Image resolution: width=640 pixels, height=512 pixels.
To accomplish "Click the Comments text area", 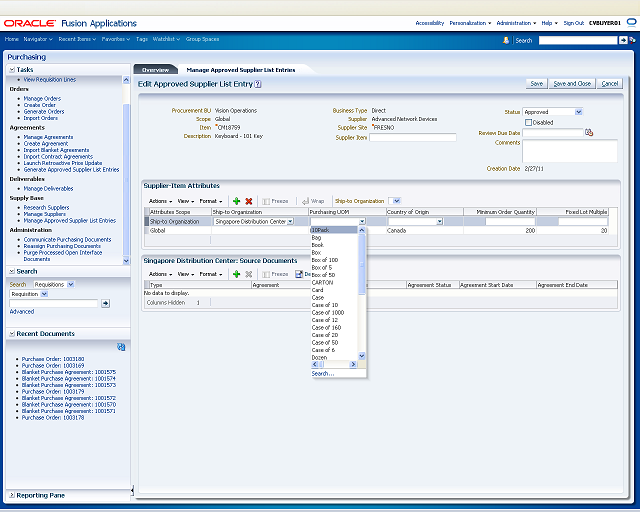I will click(x=570, y=151).
